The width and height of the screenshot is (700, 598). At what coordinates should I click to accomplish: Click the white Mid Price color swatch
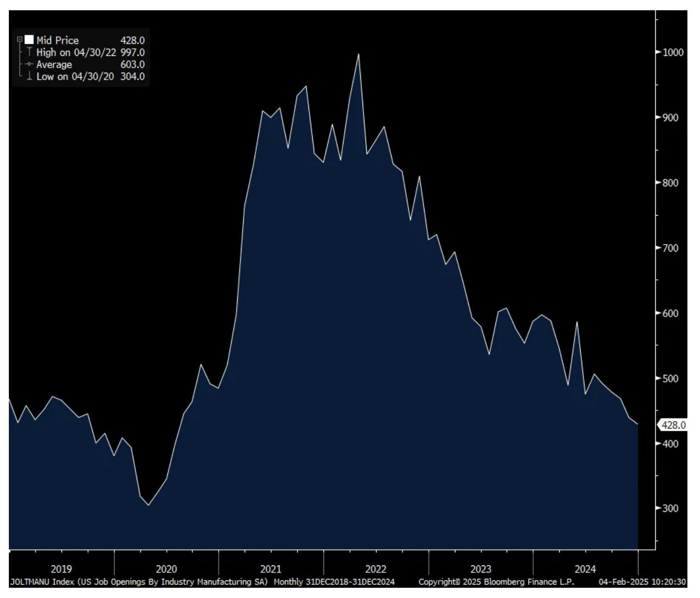click(29, 40)
